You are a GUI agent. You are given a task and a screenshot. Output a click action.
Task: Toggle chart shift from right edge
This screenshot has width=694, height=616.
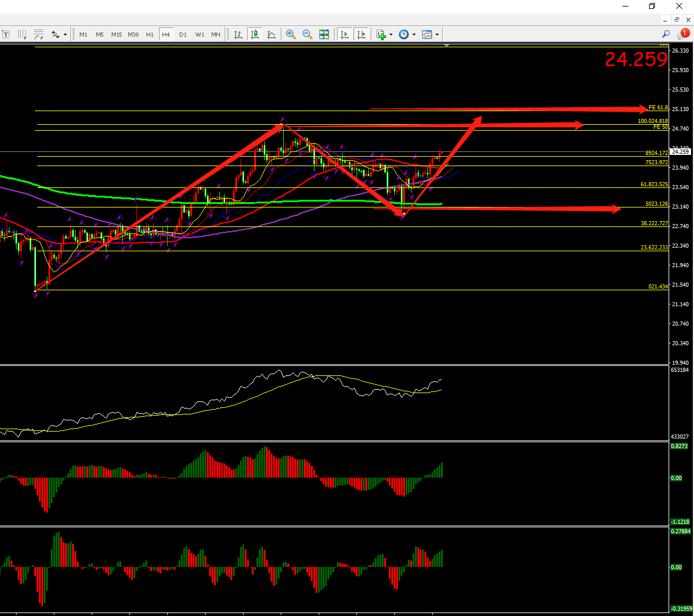361,34
